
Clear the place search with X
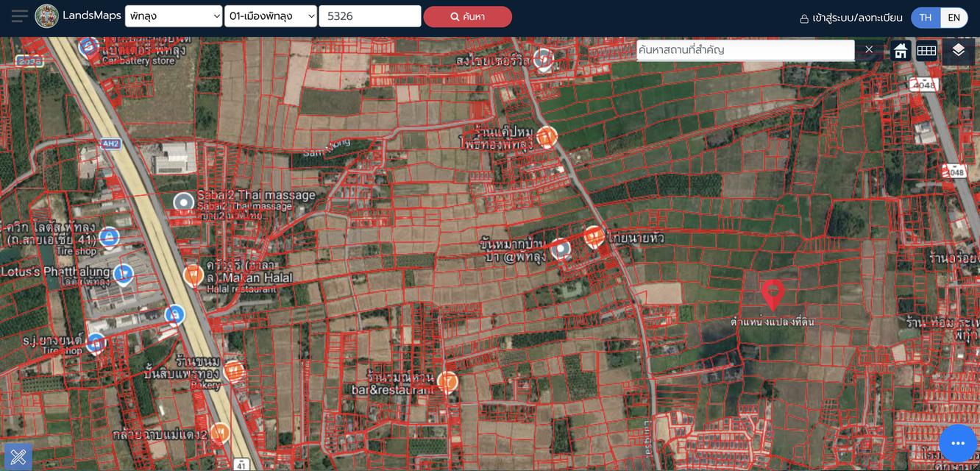pyautogui.click(x=869, y=49)
